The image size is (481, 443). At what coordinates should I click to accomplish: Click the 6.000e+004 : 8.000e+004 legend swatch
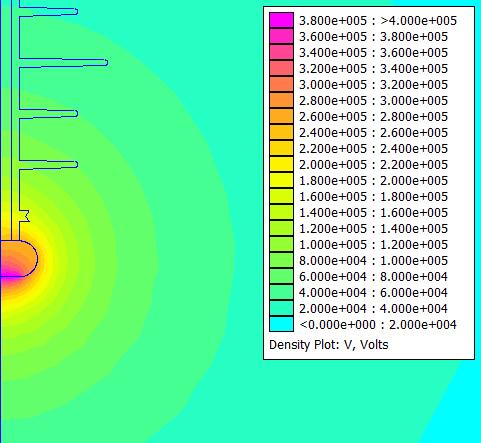[281, 276]
